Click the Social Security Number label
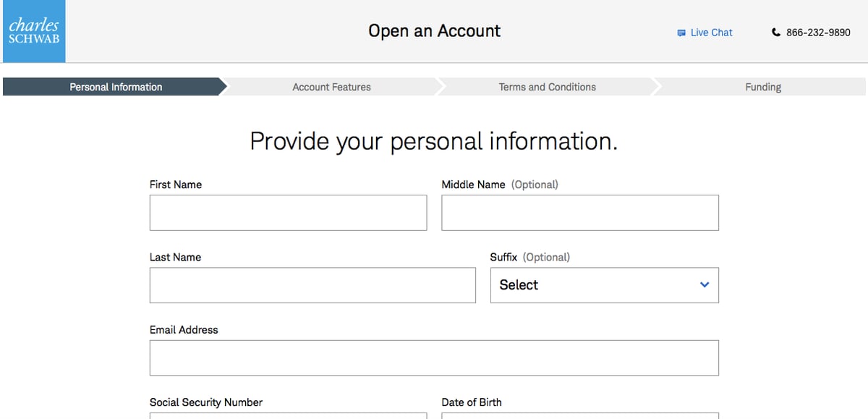 [206, 402]
